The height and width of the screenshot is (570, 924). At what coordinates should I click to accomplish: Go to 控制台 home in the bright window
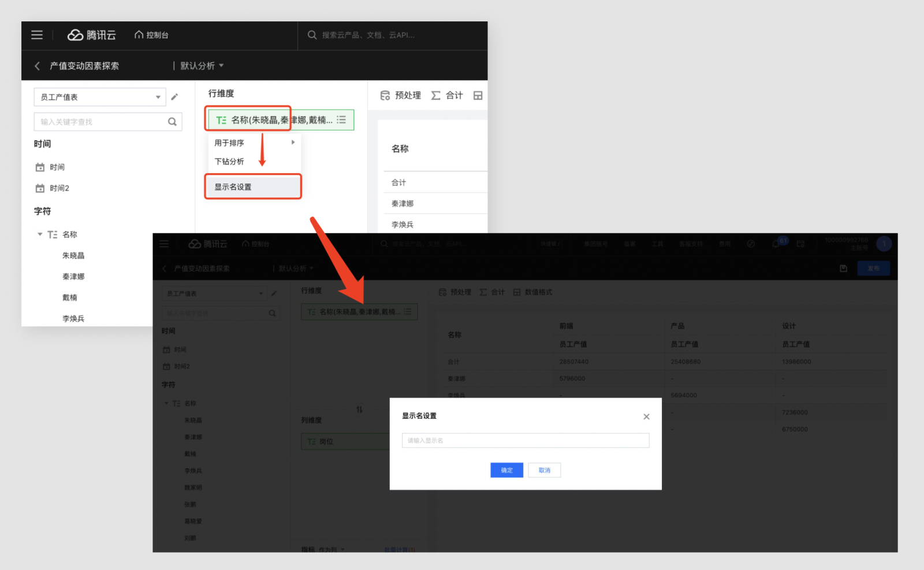(x=151, y=35)
